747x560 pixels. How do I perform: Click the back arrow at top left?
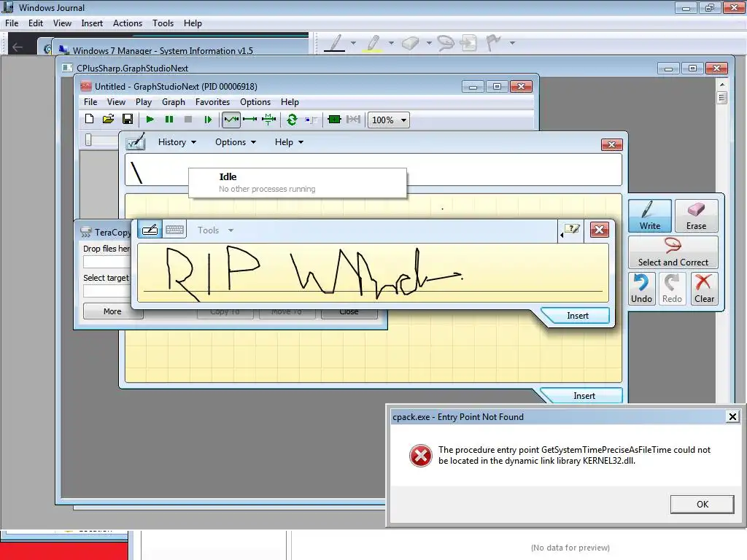(18, 47)
